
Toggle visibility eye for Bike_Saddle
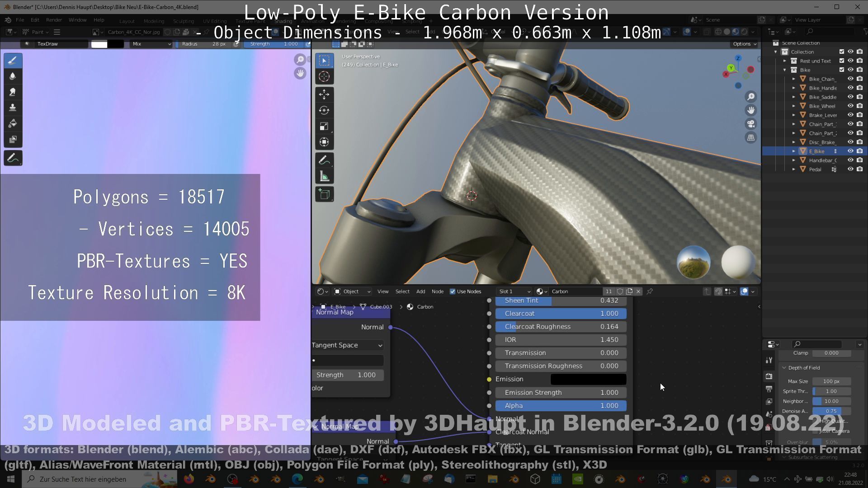850,97
